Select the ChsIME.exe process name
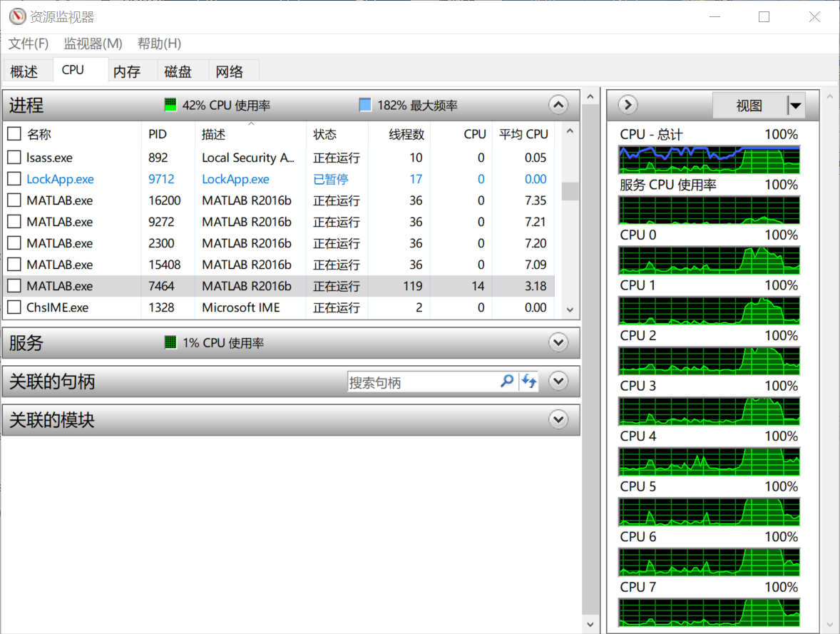 tap(57, 307)
